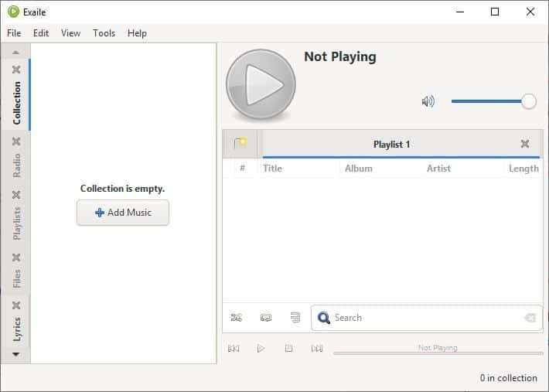Close the Exaile window
549x392 pixels.
[x=530, y=12]
